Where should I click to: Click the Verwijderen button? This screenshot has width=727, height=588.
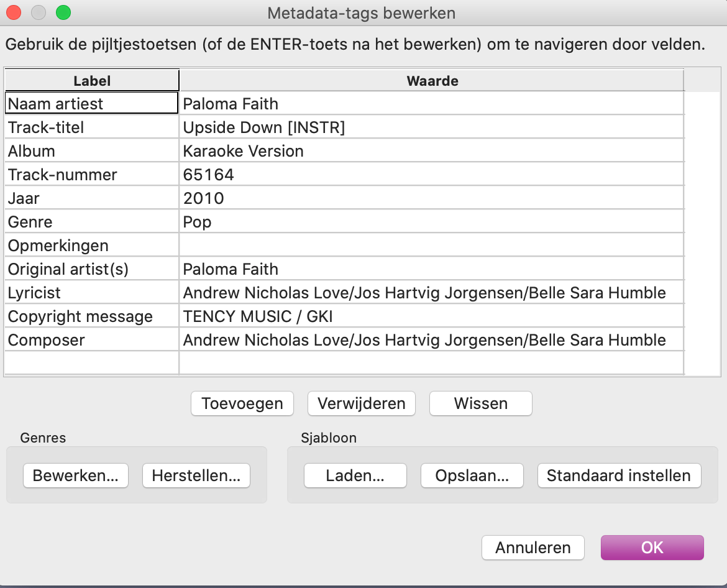coord(361,403)
